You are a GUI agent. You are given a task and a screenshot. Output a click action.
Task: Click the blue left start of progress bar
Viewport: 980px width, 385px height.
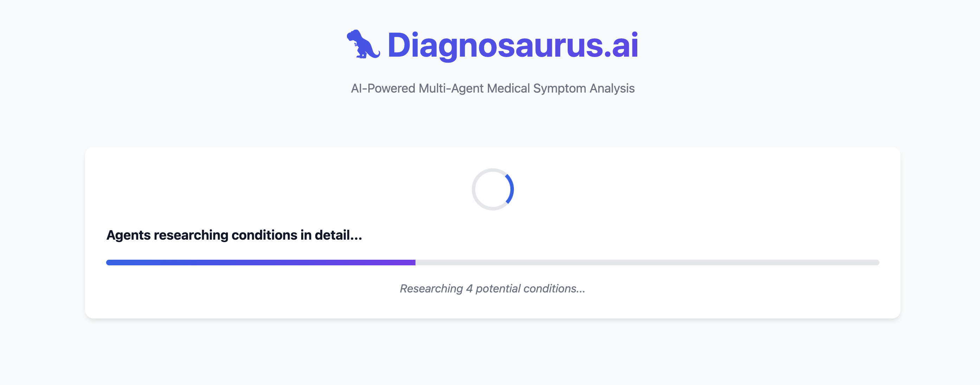(x=111, y=263)
